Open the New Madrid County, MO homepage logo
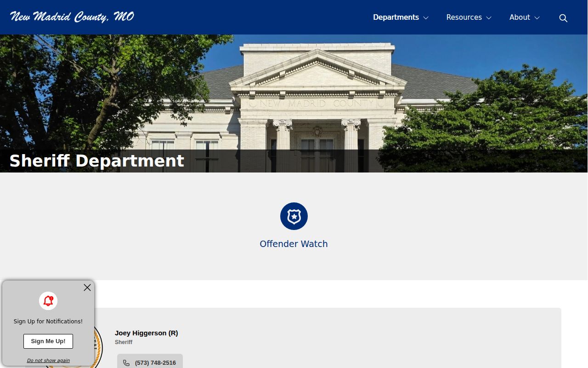This screenshot has width=588, height=368. (x=72, y=17)
